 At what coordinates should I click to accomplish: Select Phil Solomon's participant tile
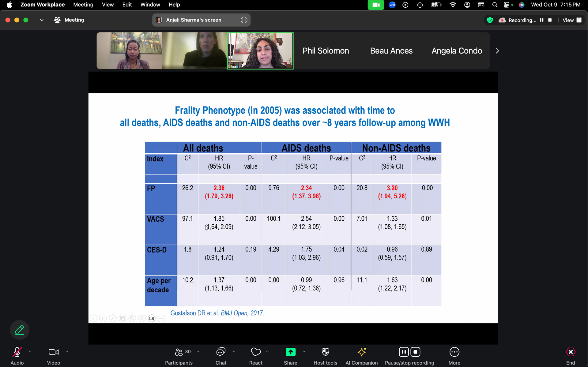click(x=326, y=51)
